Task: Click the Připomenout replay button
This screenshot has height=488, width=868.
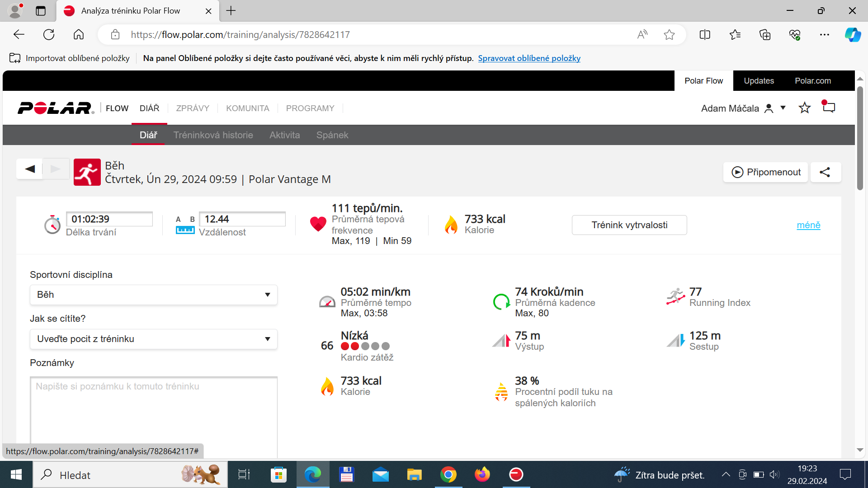Action: point(766,172)
